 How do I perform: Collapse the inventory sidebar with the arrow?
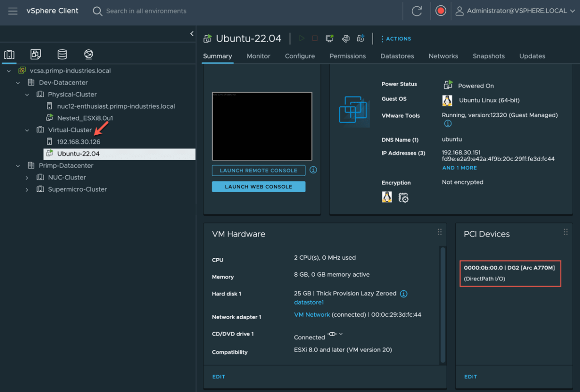(191, 33)
